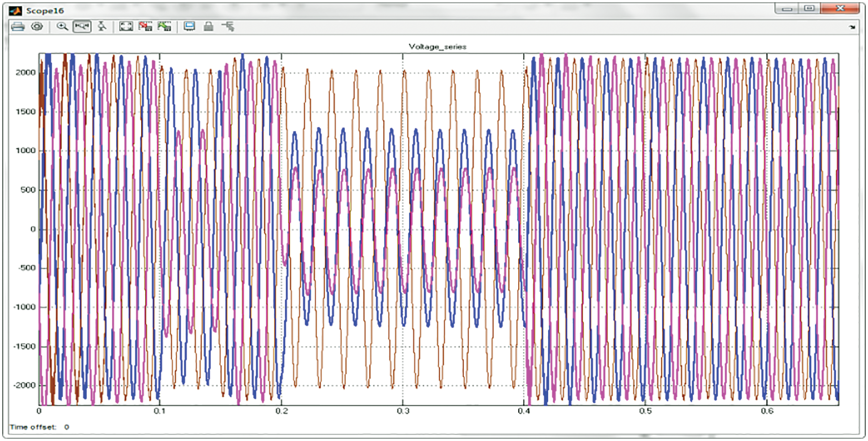
Task: Click the Voltage_series plot title
Action: pyautogui.click(x=437, y=47)
